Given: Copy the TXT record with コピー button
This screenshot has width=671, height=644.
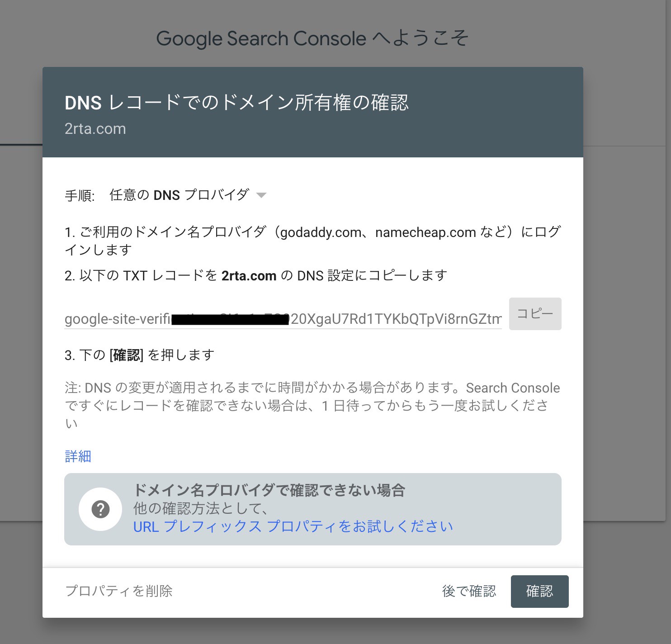Looking at the screenshot, I should coord(535,314).
